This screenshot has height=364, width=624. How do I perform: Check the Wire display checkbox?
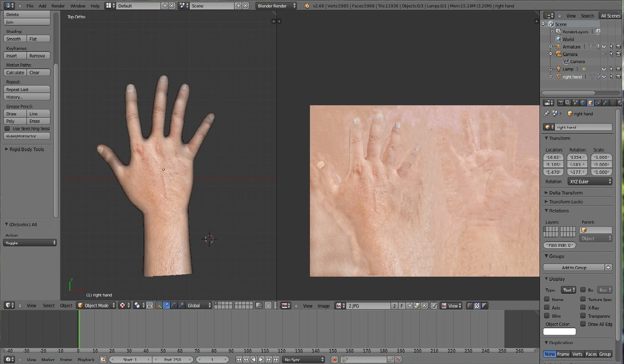(547, 316)
